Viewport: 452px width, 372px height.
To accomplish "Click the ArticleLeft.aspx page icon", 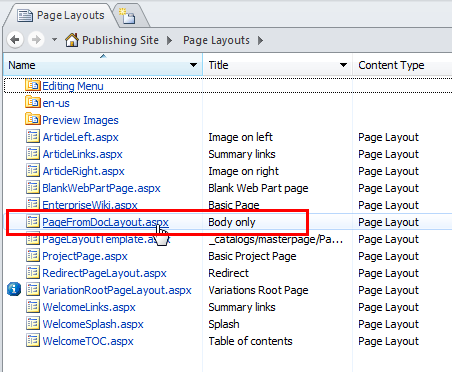I will [x=33, y=136].
